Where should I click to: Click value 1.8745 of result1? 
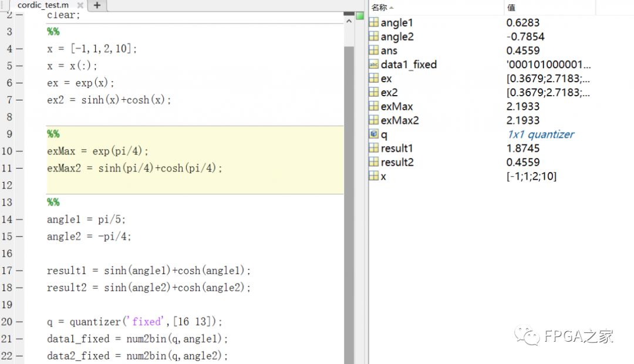coord(523,149)
